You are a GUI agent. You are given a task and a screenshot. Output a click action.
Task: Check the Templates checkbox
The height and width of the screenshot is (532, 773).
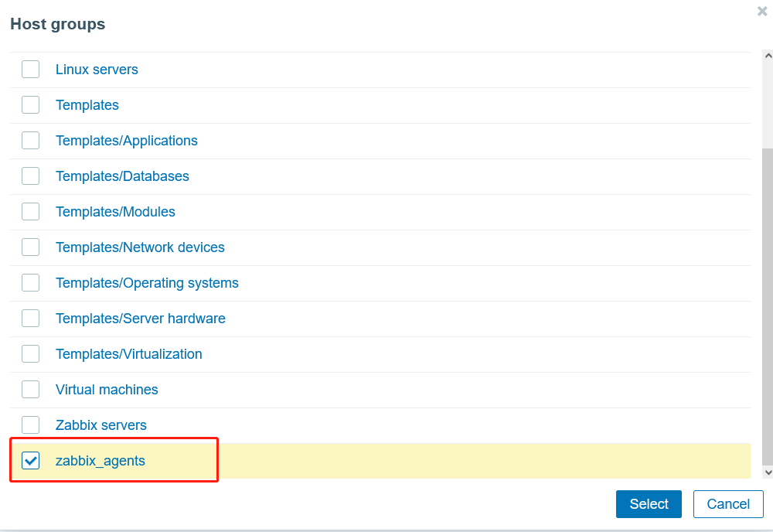(x=30, y=104)
